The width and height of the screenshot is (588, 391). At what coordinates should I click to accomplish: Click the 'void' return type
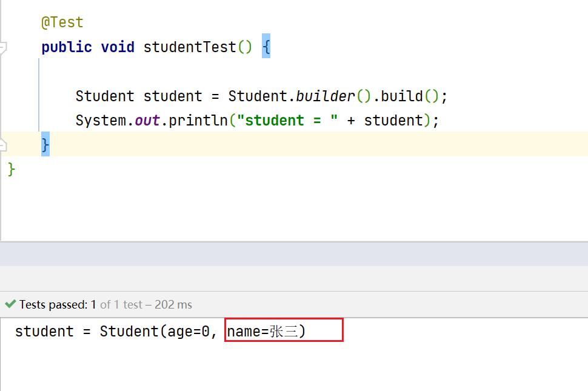point(118,47)
